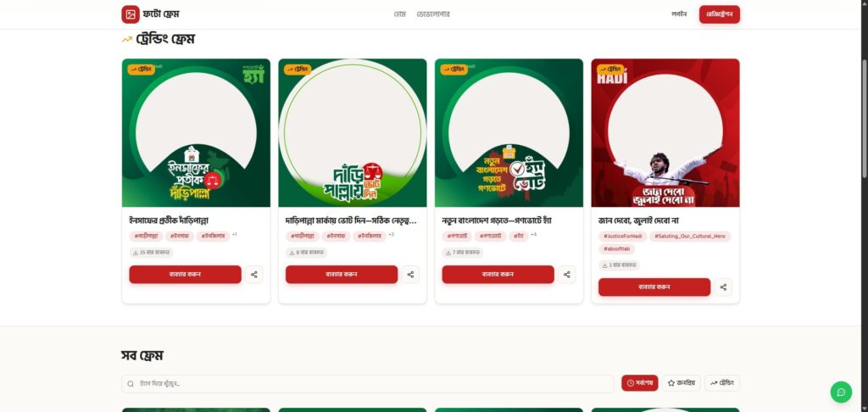Screen dimensions: 868x412
Task: Click the red photo frame logo icon
Action: (131, 14)
